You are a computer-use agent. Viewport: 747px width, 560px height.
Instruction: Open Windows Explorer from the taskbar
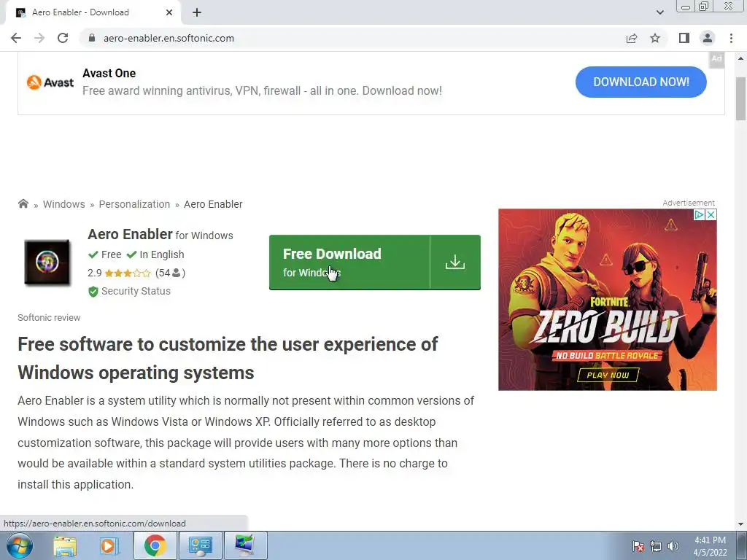click(65, 545)
